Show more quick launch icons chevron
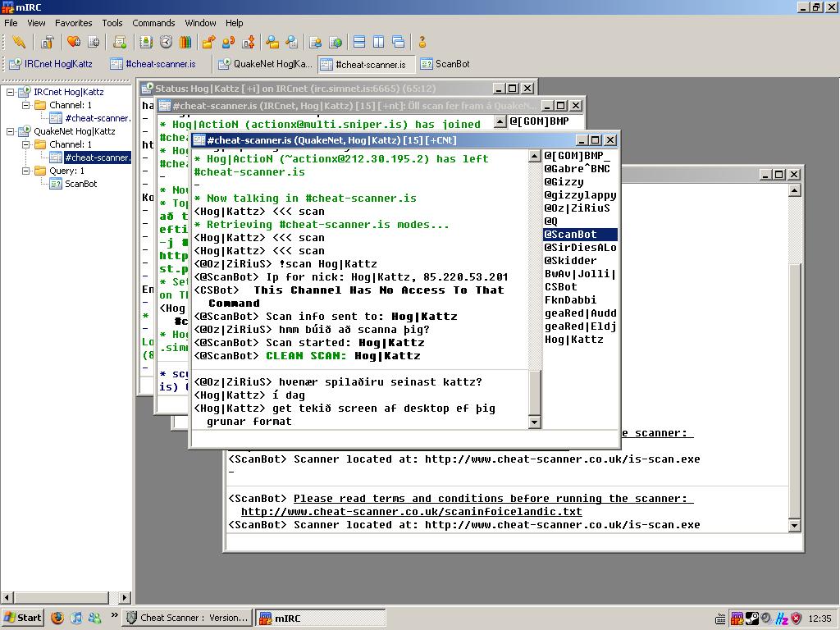840x630 pixels. (x=114, y=615)
